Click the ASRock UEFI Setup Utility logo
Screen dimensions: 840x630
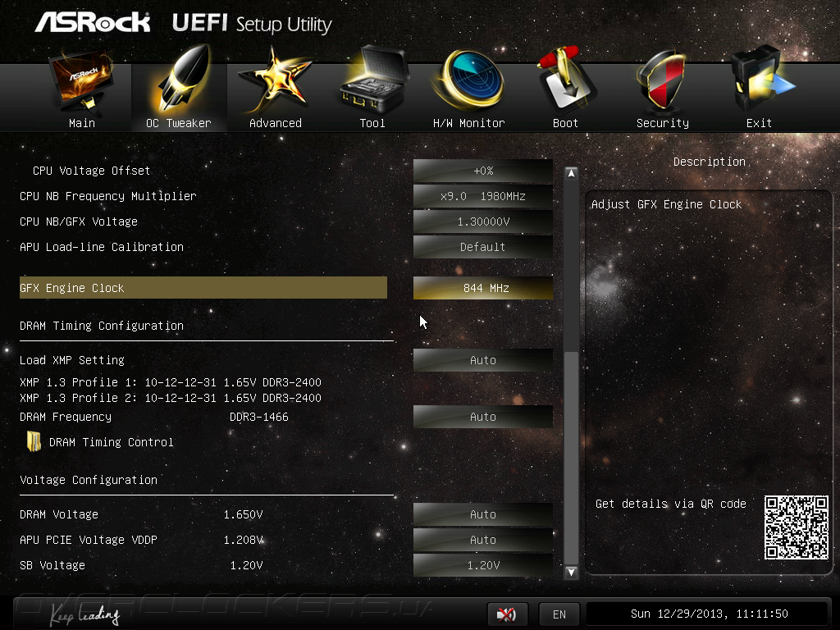[183, 23]
